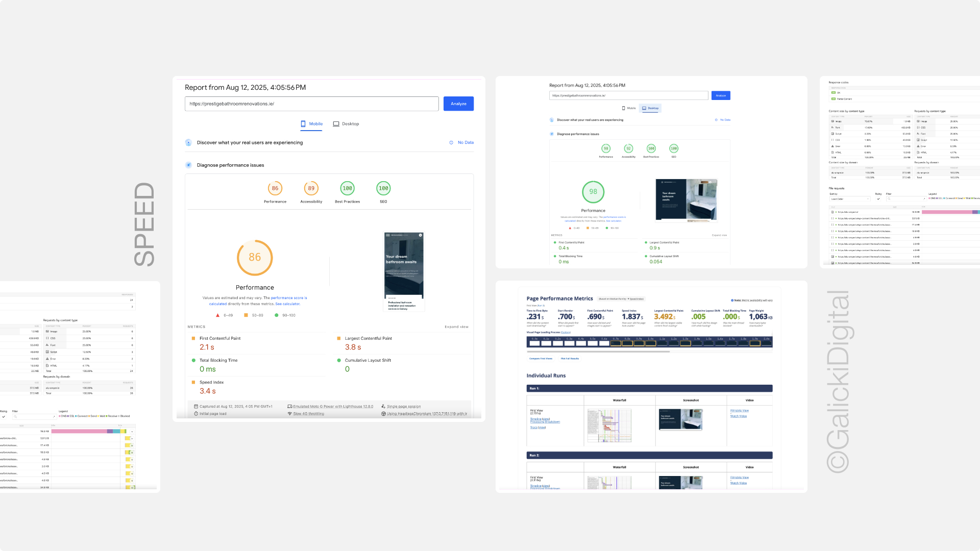Click the Compare First Views button
This screenshot has height=551, width=980.
(541, 359)
